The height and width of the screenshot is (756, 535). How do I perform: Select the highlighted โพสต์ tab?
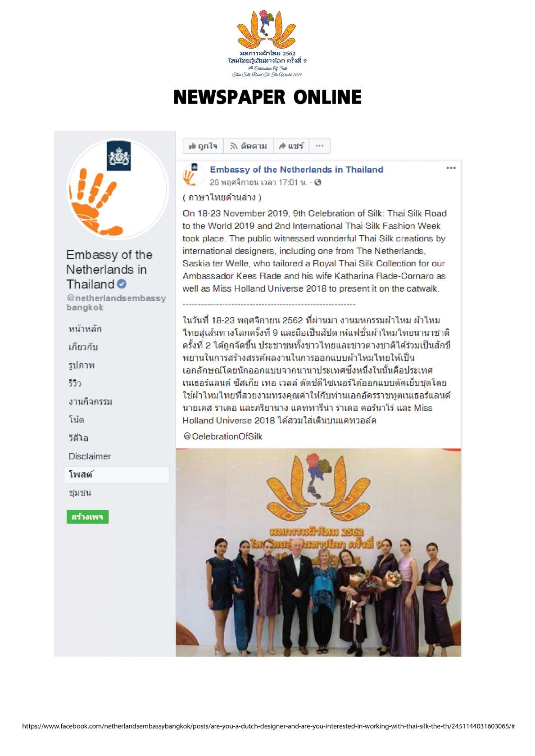click(x=117, y=474)
